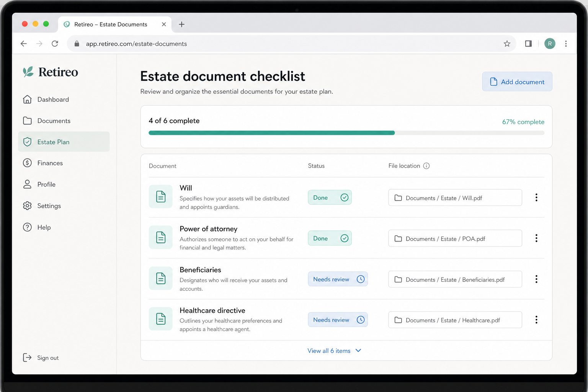
Task: Close the Retireo browser tab
Action: point(164,24)
